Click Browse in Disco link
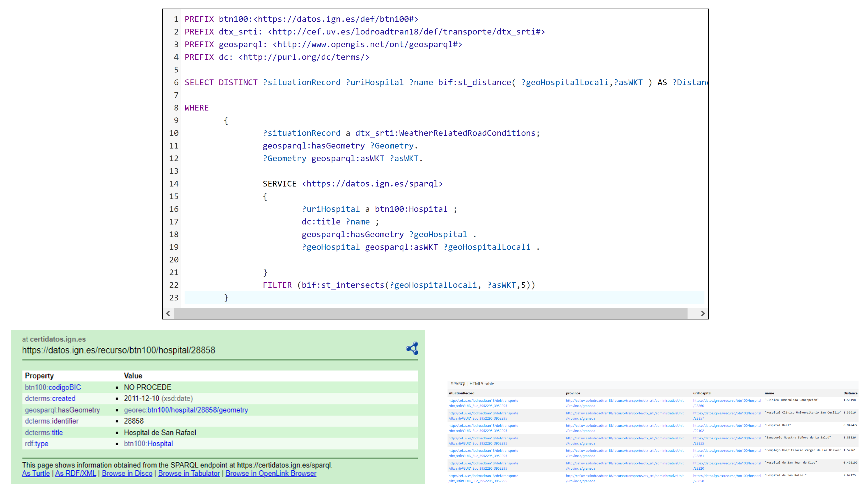The width and height of the screenshot is (868, 491). [127, 473]
